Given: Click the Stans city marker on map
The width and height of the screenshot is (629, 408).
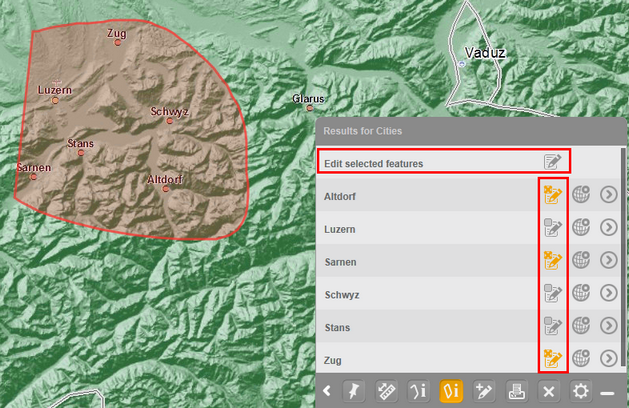Looking at the screenshot, I should coord(81,153).
